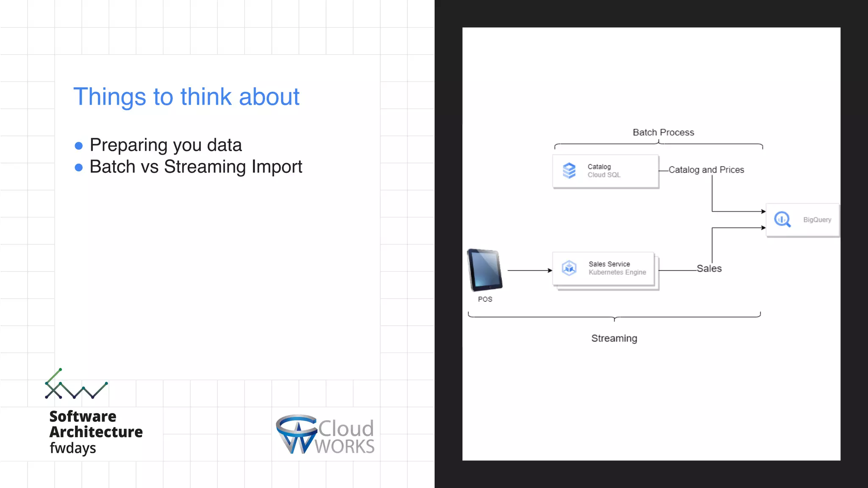Click the 'fwdays' text under Software Architecture
This screenshot has height=488, width=868.
[72, 448]
